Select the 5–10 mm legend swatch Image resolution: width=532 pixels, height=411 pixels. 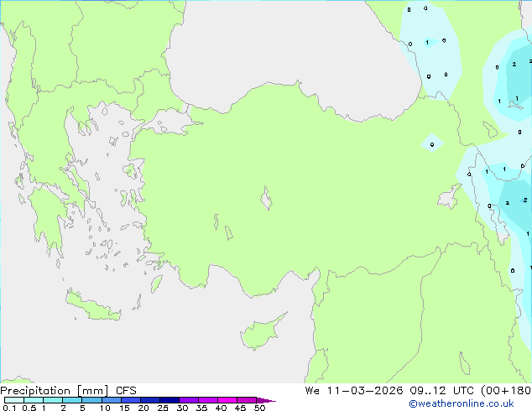[x=91, y=400]
